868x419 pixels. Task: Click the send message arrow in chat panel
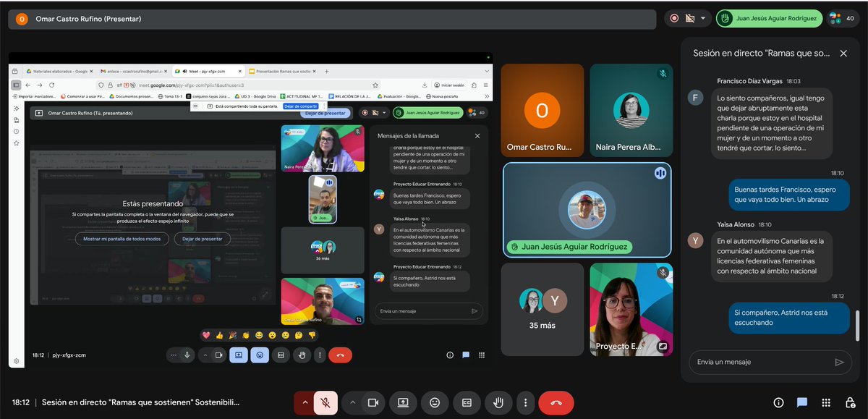point(839,363)
